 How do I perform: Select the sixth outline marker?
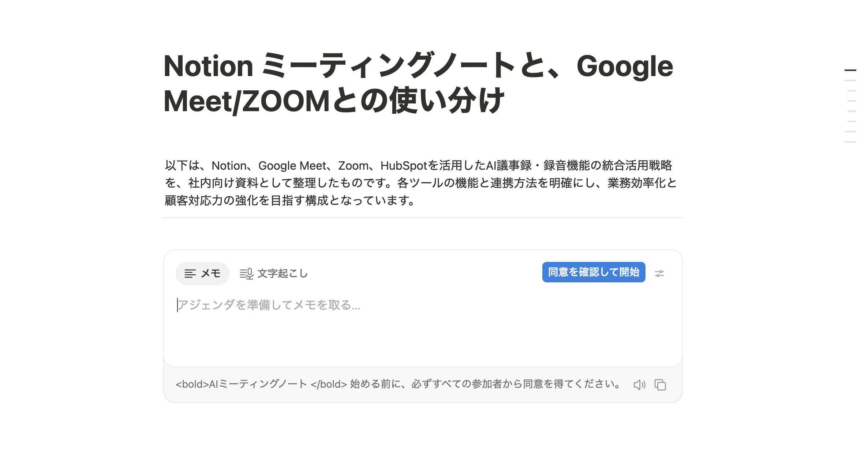pyautogui.click(x=851, y=121)
